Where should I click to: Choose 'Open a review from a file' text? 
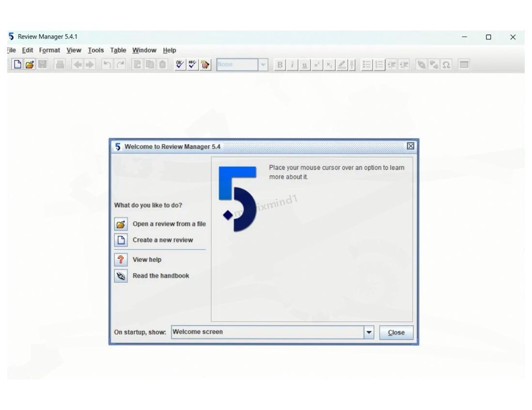[x=169, y=224]
